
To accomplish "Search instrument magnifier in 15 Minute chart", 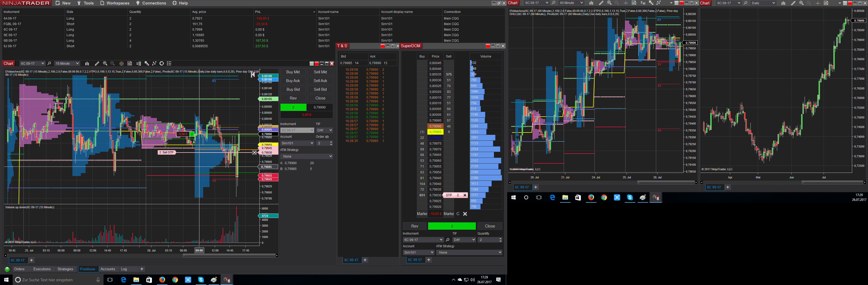I will (x=49, y=64).
